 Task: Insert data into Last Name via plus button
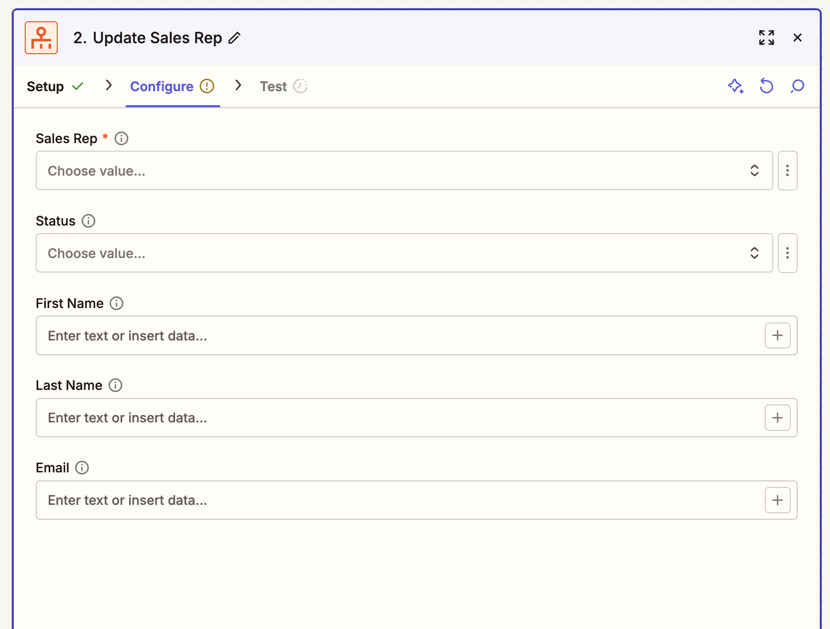coord(777,418)
